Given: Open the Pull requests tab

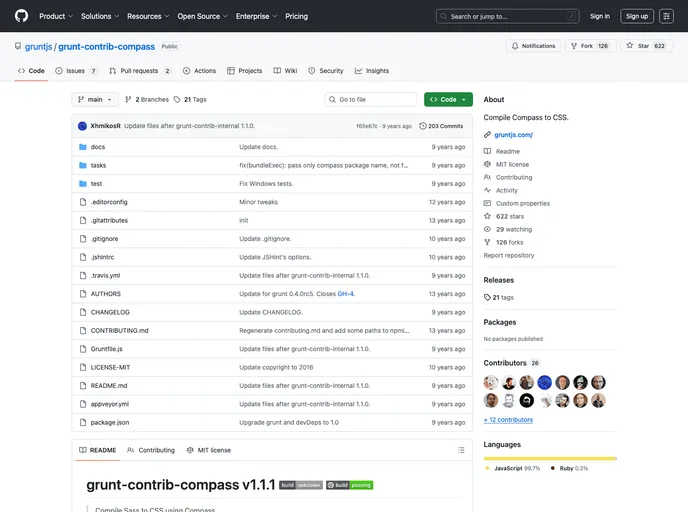Looking at the screenshot, I should click(x=140, y=71).
